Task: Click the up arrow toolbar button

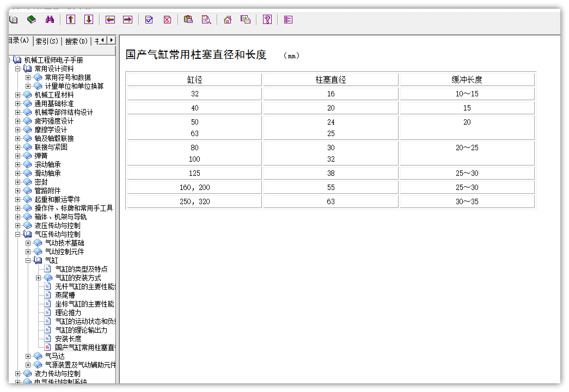Action: pos(71,20)
